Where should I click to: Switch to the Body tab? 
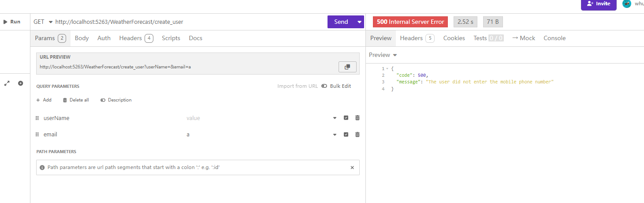click(82, 38)
